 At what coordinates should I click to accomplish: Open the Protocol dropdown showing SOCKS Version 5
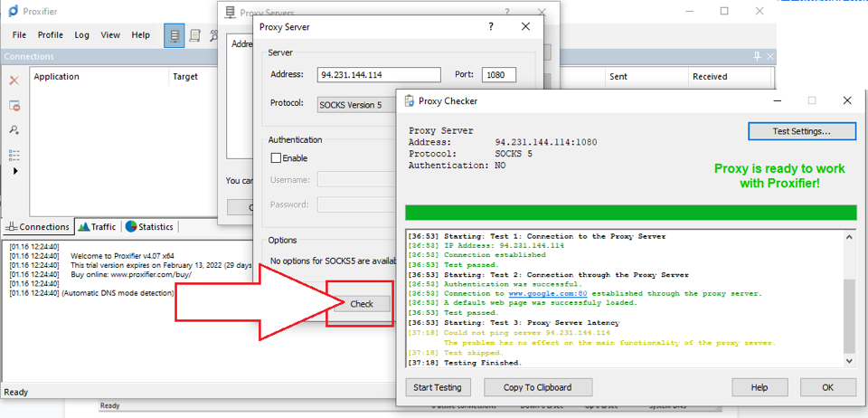(358, 105)
